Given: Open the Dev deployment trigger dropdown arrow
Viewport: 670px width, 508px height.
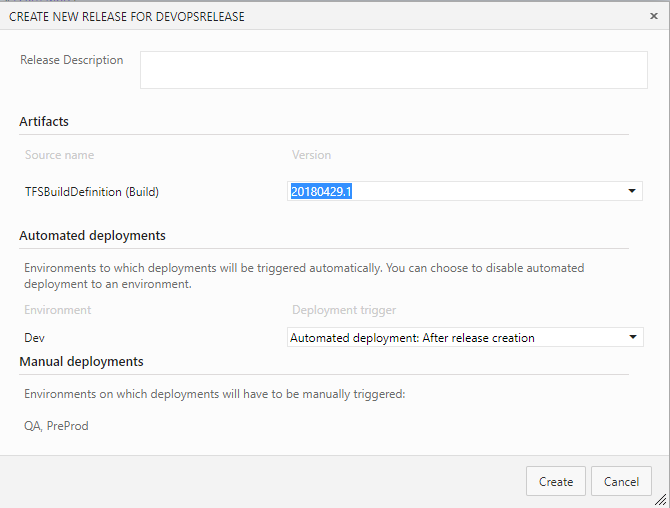Looking at the screenshot, I should [633, 337].
